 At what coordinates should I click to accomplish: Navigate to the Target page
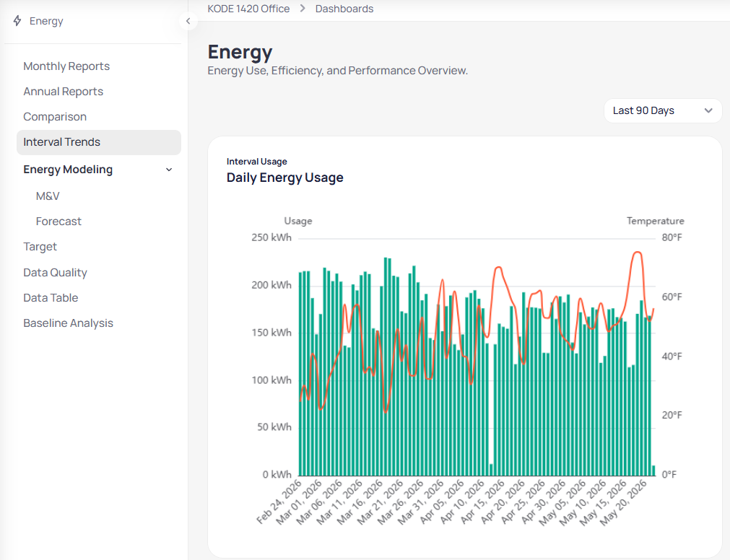click(x=40, y=247)
